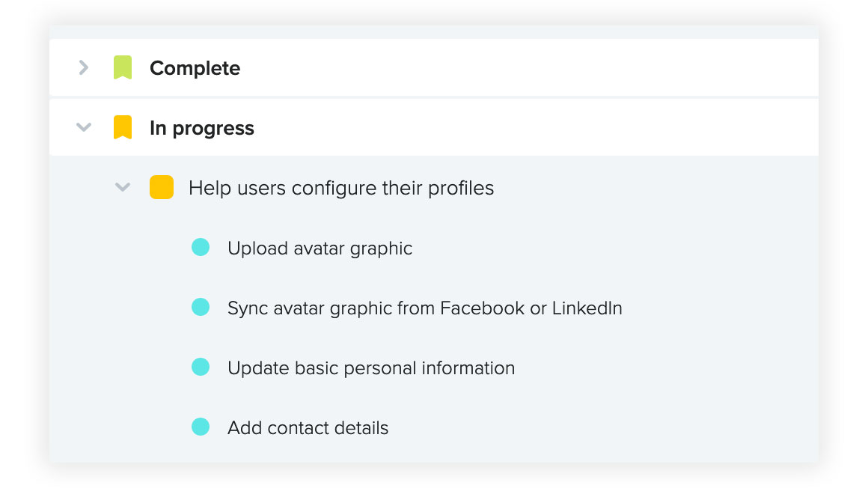Image resolution: width=868 pixels, height=488 pixels.
Task: Open Help users configure their profiles item
Action: click(341, 189)
